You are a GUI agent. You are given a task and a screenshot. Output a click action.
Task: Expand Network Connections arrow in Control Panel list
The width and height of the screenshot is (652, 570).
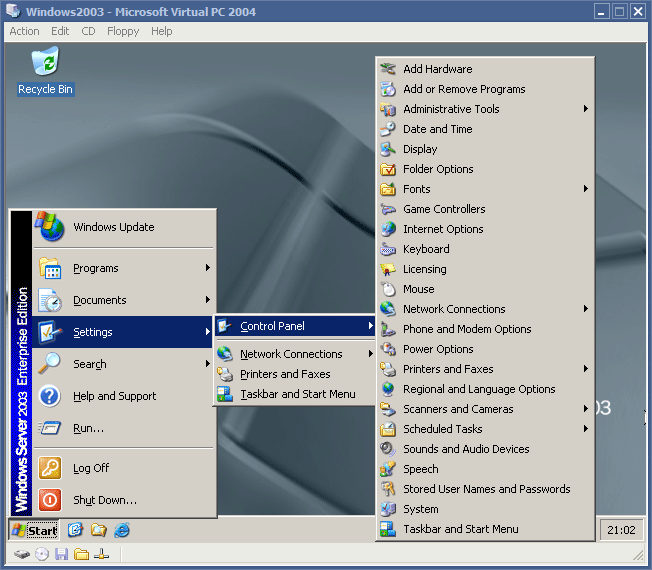585,308
